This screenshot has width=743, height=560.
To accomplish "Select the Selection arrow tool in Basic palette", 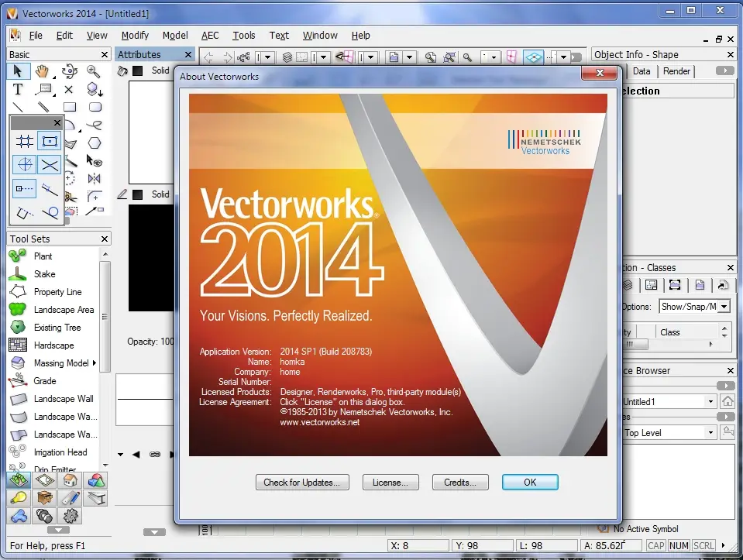I will [x=18, y=71].
